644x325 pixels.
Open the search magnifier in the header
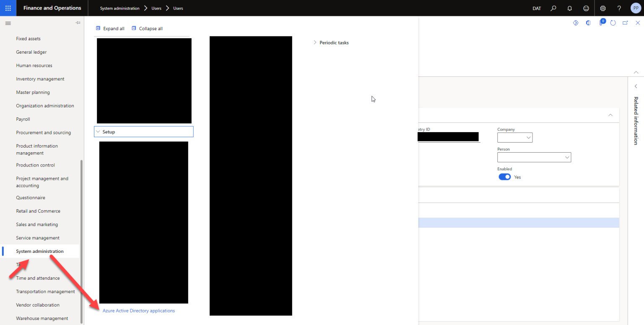tap(553, 8)
